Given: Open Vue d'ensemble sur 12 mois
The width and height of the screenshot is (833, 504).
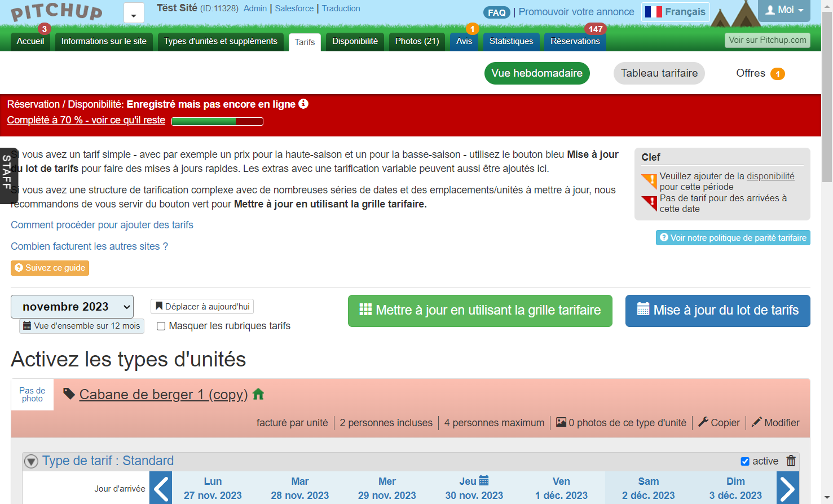Looking at the screenshot, I should pos(82,326).
